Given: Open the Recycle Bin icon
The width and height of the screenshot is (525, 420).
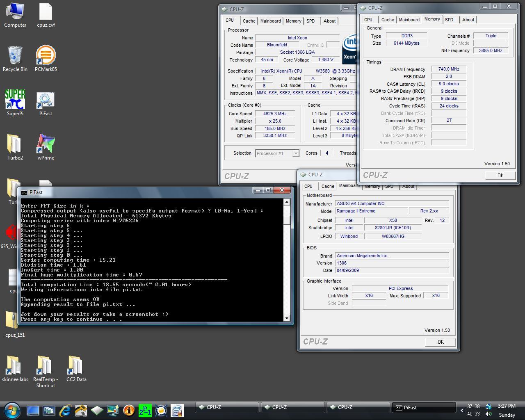Looking at the screenshot, I should point(15,59).
